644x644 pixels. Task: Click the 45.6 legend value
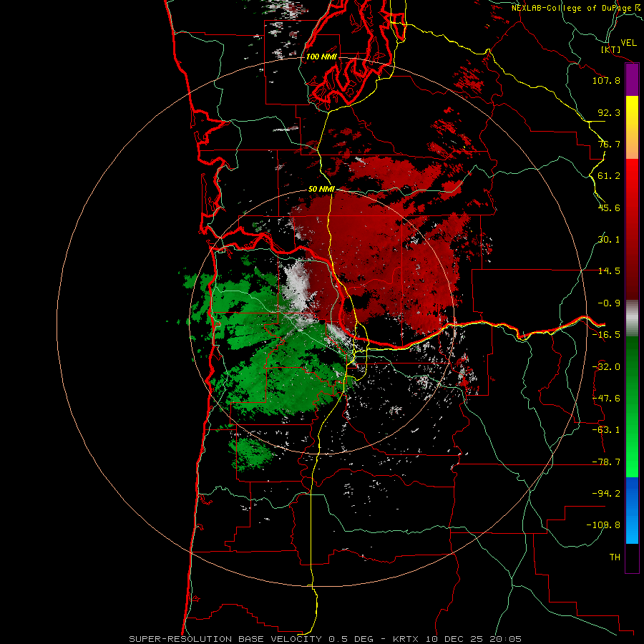609,208
